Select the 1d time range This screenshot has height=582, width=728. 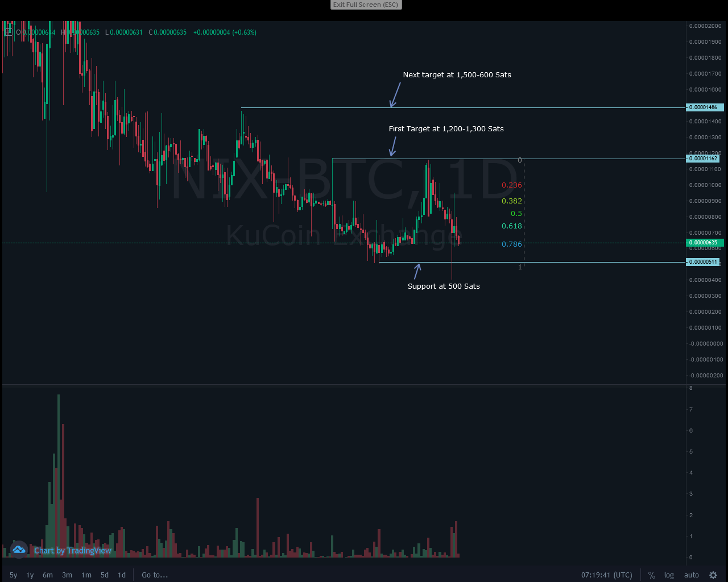point(122,575)
